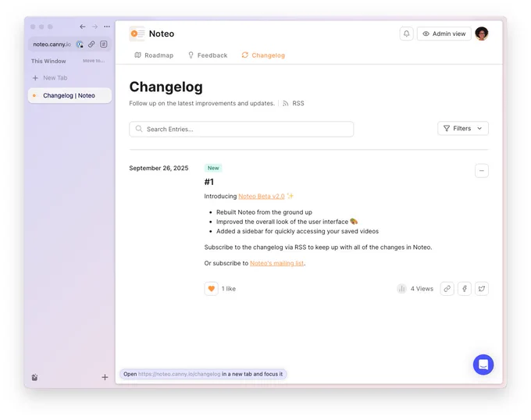Open the user avatar menu

click(x=482, y=34)
